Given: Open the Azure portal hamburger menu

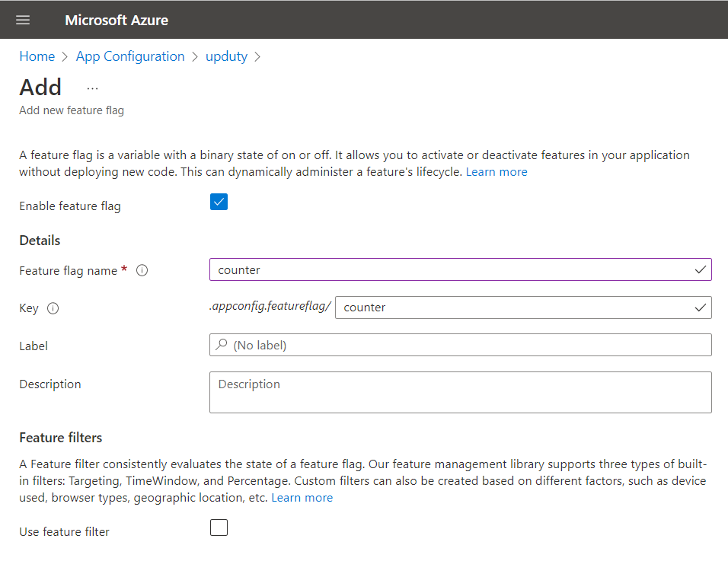Looking at the screenshot, I should (23, 20).
